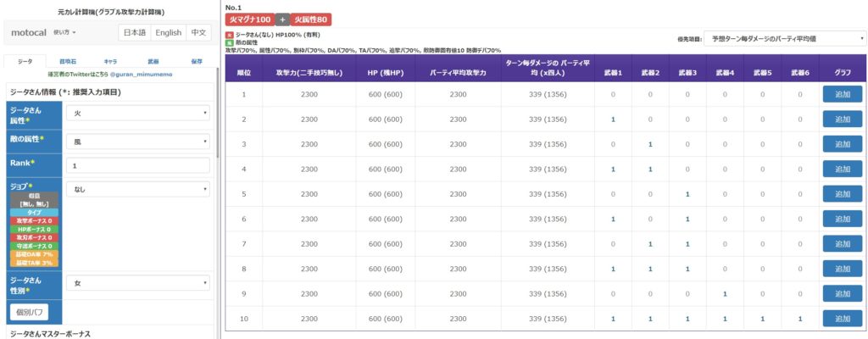The height and width of the screenshot is (339, 868).
Task: Click the red fire element icon beside ジータさん
Action: pos(229,34)
